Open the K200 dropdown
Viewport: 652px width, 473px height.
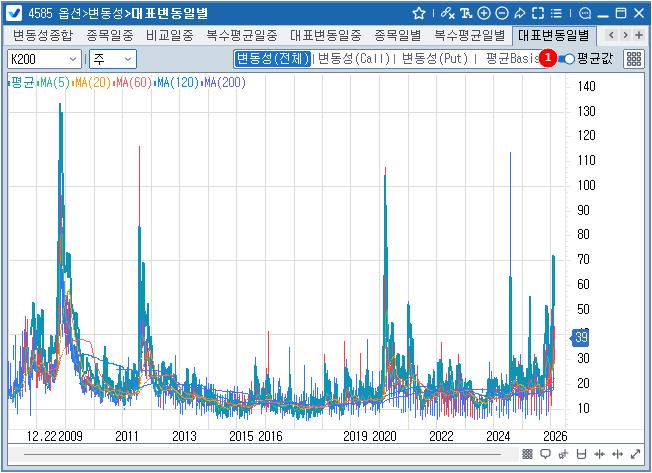coord(44,59)
